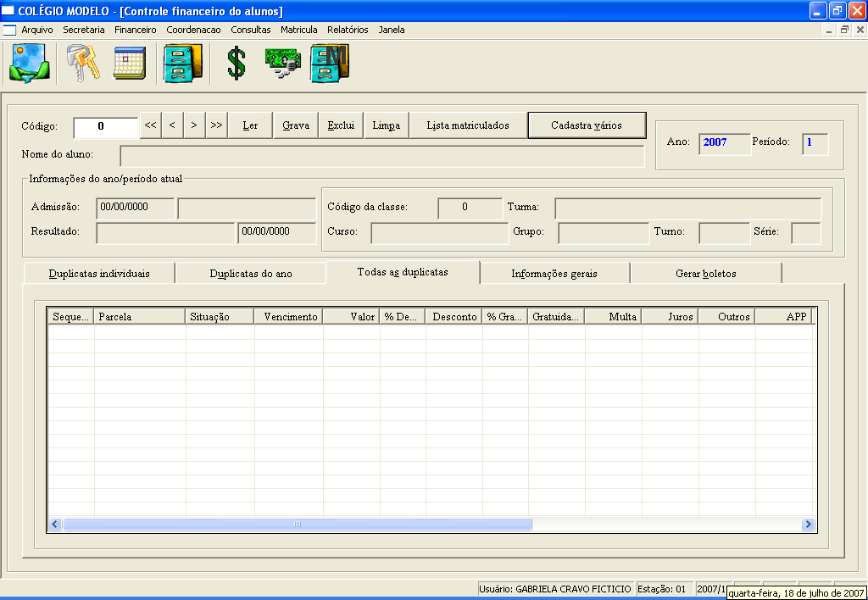Screen dimensions: 868x600
Task: Open the Informações gerais tab
Action: point(554,274)
